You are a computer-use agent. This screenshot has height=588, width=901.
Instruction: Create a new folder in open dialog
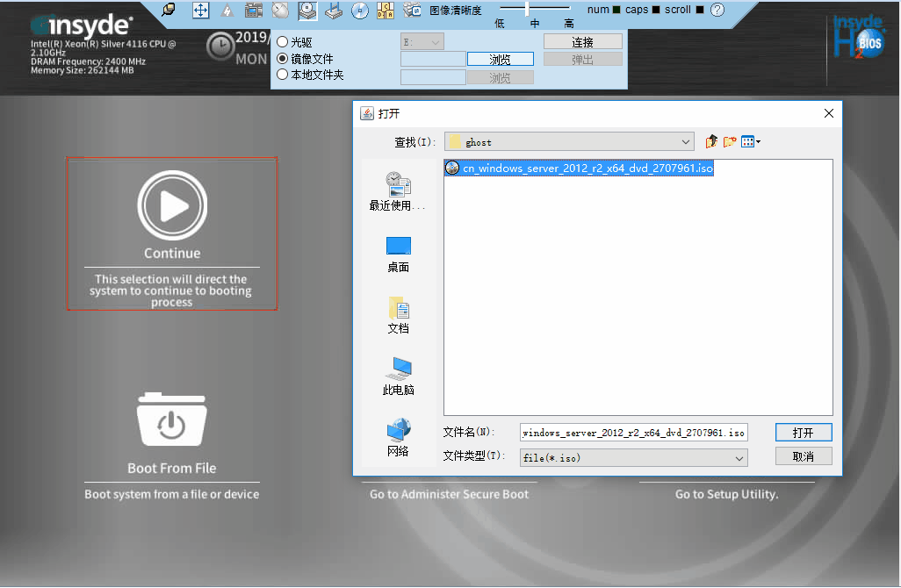coord(729,141)
